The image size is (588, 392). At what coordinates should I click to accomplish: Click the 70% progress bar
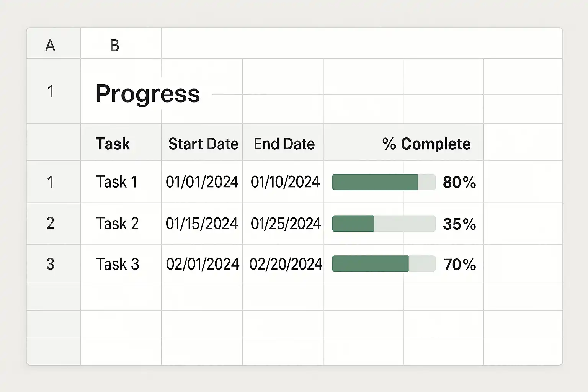[384, 264]
